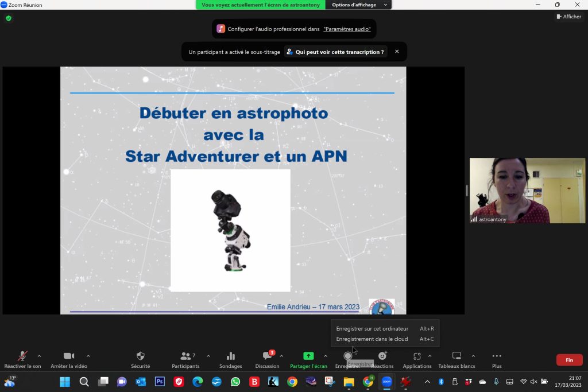
Task: Click the red Fin button
Action: pyautogui.click(x=569, y=360)
